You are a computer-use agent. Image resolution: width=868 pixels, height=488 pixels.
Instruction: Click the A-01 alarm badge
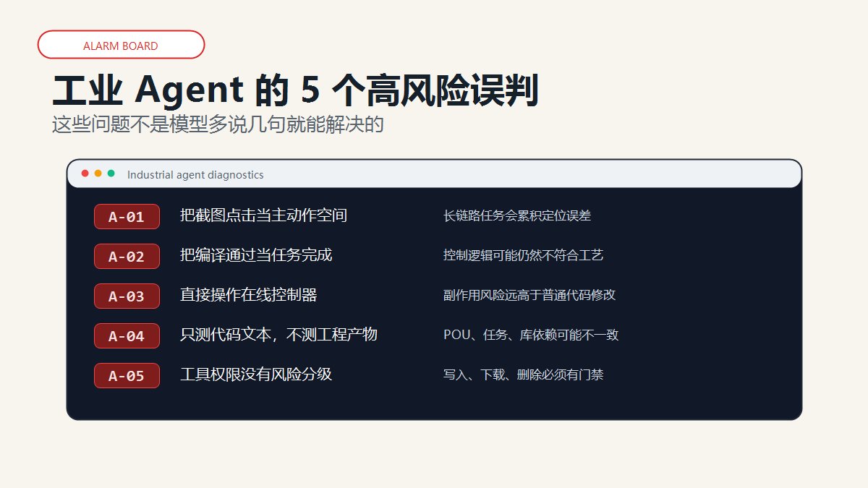click(x=127, y=216)
